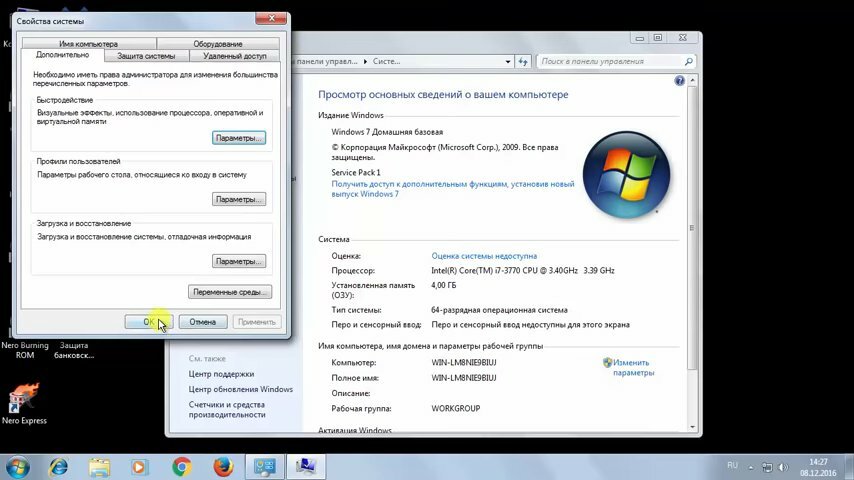Open Параметры under Профили пользователей

[x=239, y=199]
